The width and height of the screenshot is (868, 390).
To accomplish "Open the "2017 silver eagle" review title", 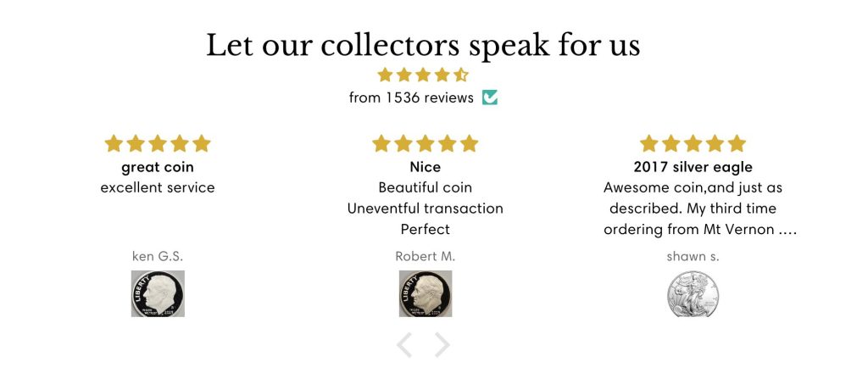I will pyautogui.click(x=693, y=167).
